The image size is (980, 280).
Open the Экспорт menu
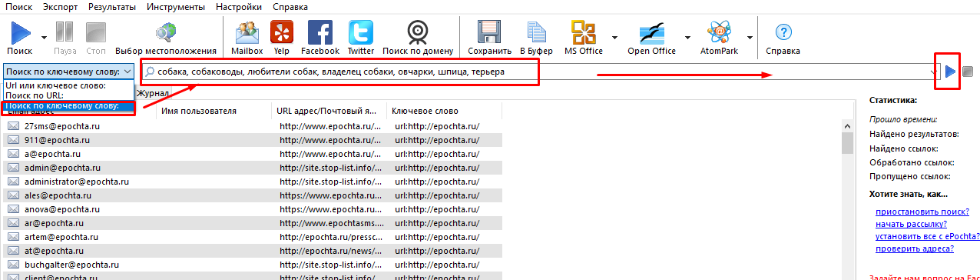click(x=60, y=7)
